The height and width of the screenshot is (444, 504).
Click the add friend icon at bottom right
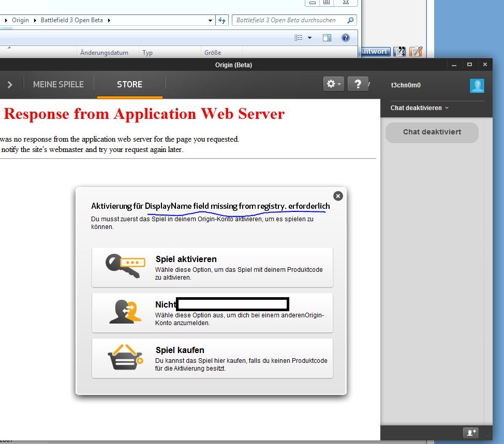coord(471,433)
